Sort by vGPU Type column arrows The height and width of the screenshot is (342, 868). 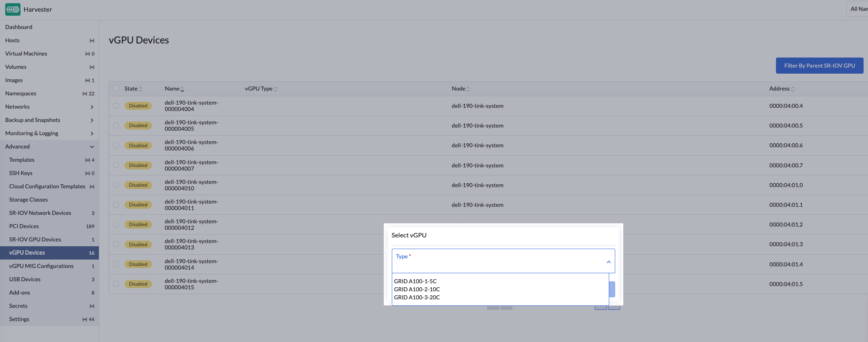(x=275, y=89)
